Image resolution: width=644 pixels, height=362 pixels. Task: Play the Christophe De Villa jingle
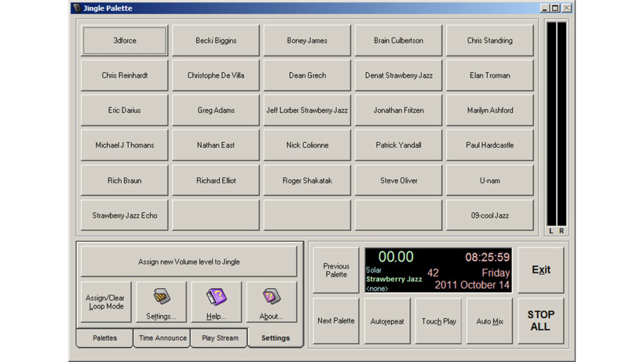(216, 75)
